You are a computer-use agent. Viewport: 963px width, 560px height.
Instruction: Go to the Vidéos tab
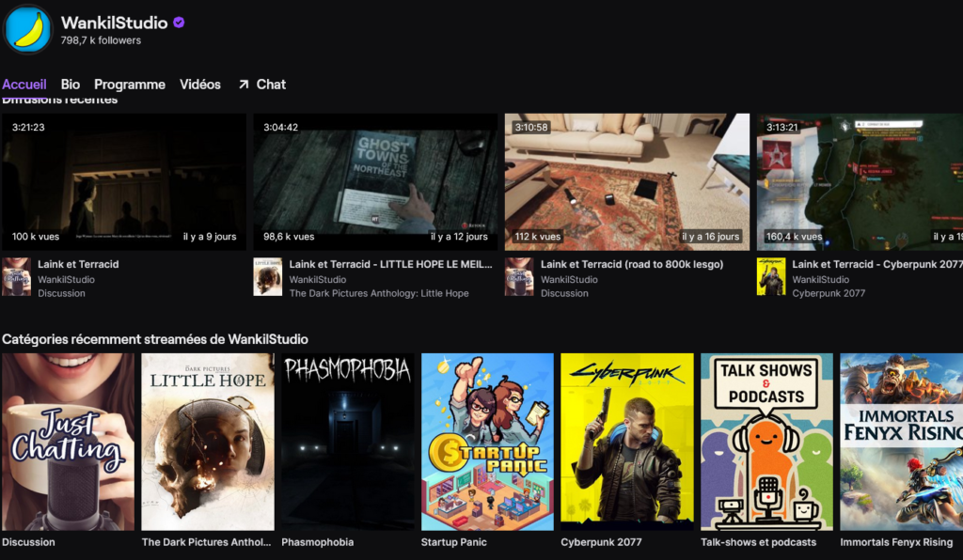(200, 85)
